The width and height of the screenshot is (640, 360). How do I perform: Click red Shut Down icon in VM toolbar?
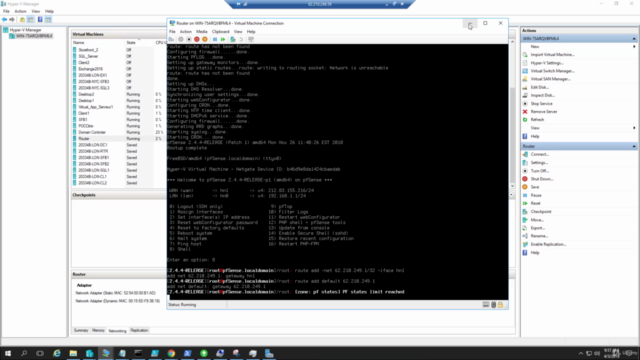click(x=197, y=39)
